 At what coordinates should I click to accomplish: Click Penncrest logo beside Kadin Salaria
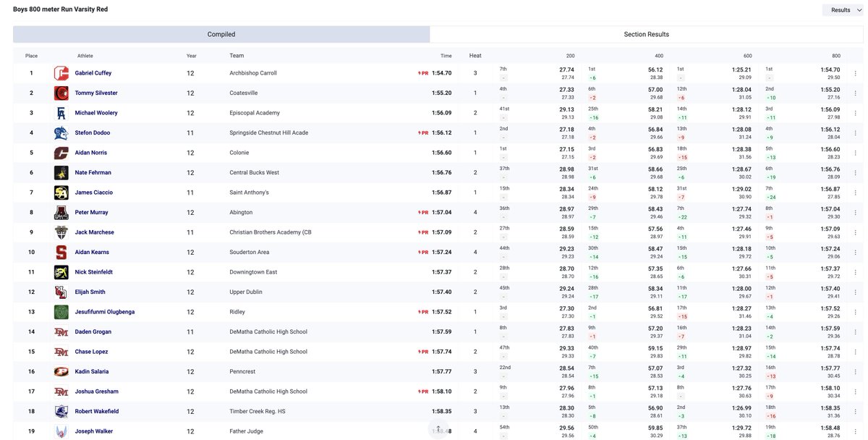tap(61, 372)
